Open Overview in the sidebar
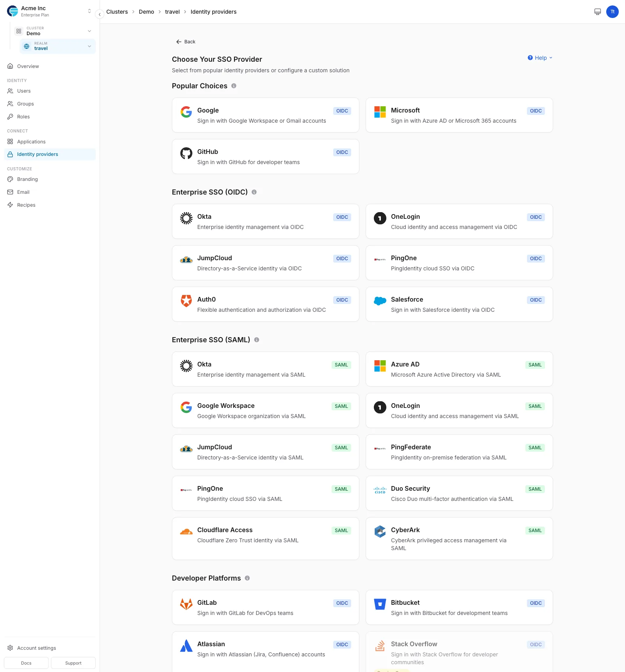 pos(50,66)
